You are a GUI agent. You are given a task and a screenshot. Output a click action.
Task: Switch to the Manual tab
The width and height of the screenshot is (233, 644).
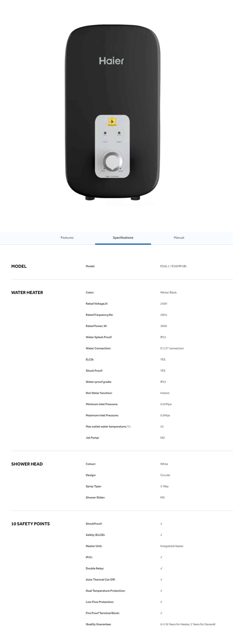point(179,238)
